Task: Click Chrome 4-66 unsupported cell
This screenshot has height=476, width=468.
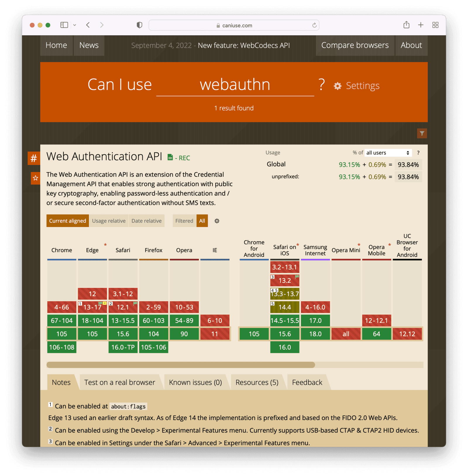Action: pyautogui.click(x=62, y=307)
